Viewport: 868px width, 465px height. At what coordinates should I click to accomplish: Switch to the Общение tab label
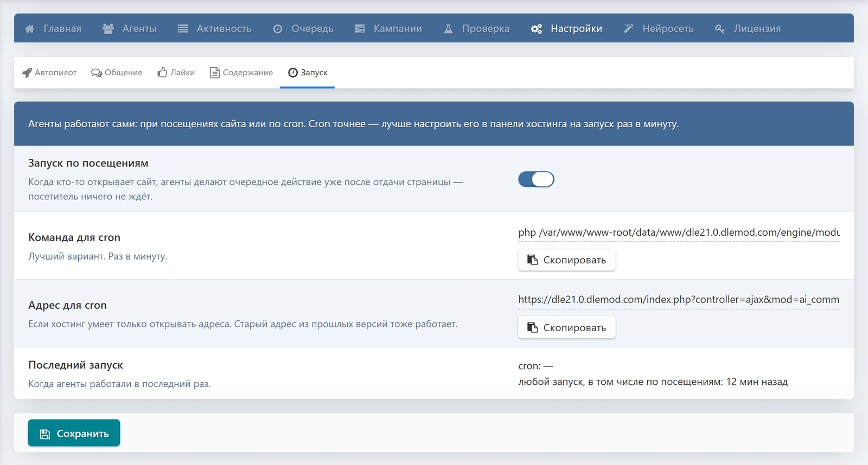tap(124, 73)
